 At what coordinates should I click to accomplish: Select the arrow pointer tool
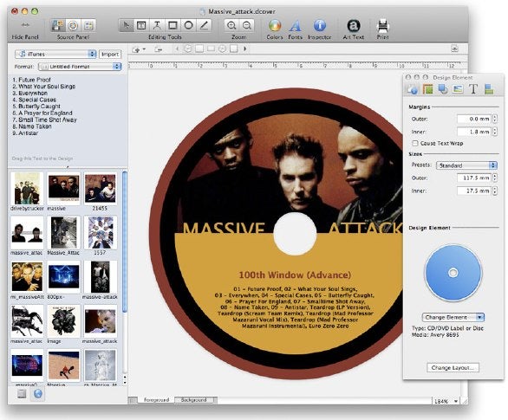pyautogui.click(x=127, y=25)
